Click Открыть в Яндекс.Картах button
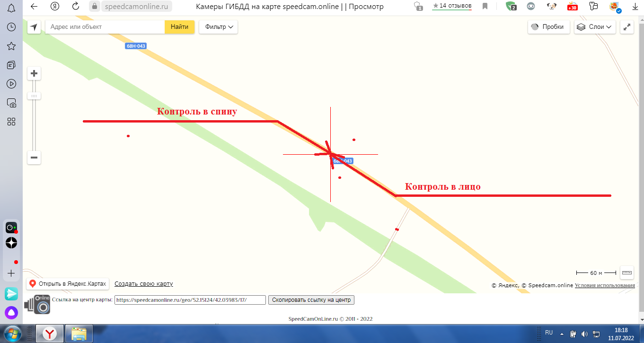Screen dimensions: 644x343 click(x=68, y=284)
